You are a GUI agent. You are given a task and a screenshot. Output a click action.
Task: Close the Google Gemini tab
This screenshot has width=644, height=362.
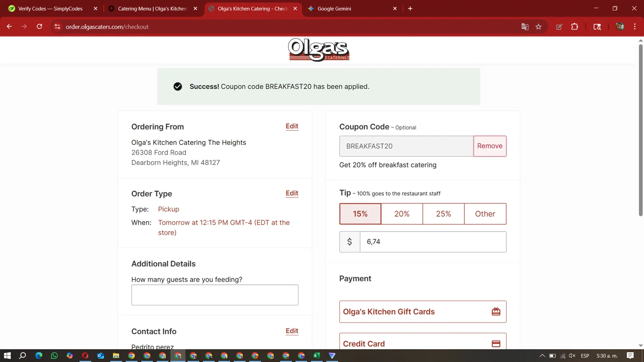[395, 9]
